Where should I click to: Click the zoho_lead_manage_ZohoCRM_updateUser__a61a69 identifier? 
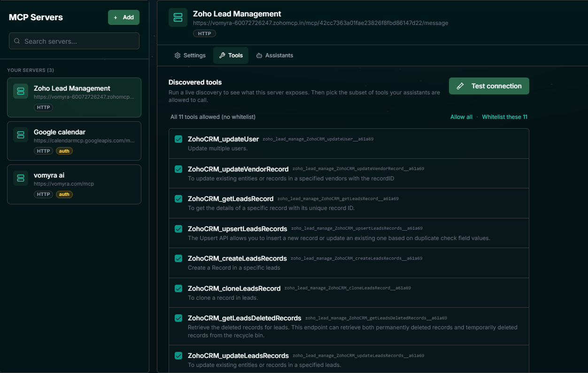tap(318, 139)
